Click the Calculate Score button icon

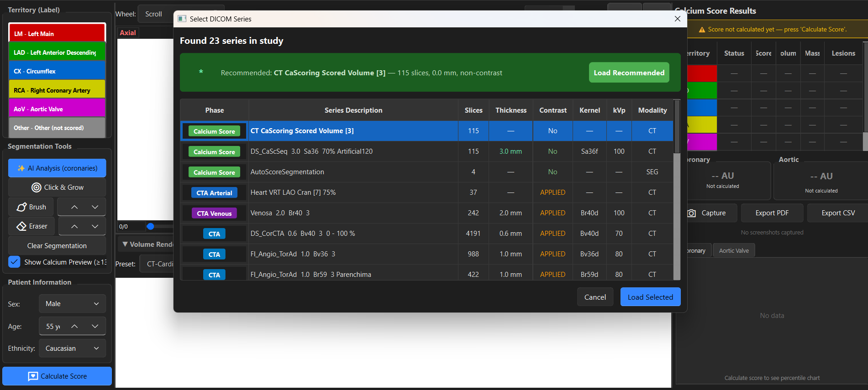point(33,376)
